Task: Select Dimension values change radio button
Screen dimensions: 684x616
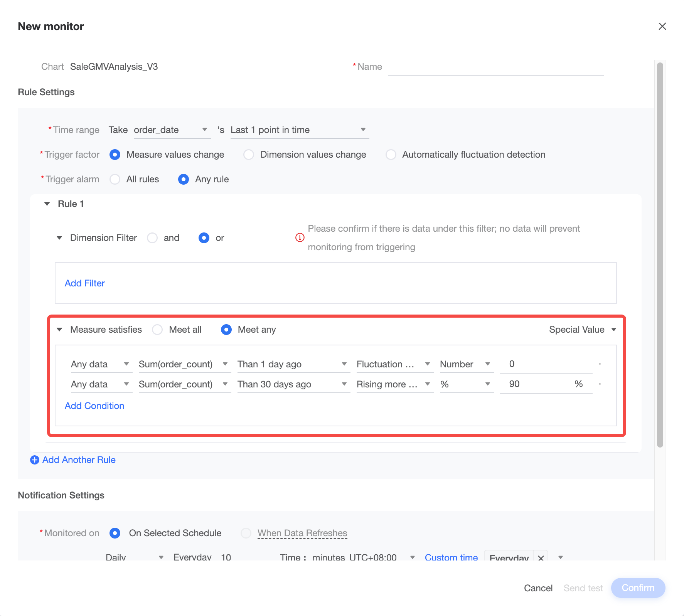Action: point(249,155)
